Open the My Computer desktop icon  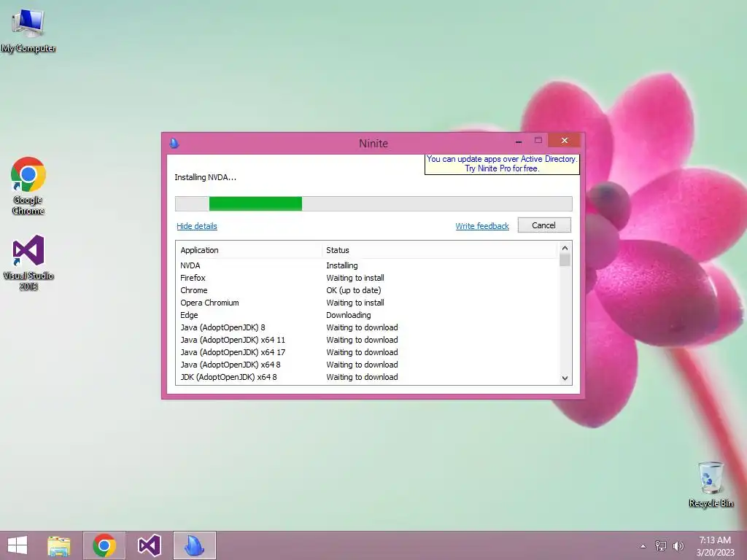pyautogui.click(x=28, y=31)
